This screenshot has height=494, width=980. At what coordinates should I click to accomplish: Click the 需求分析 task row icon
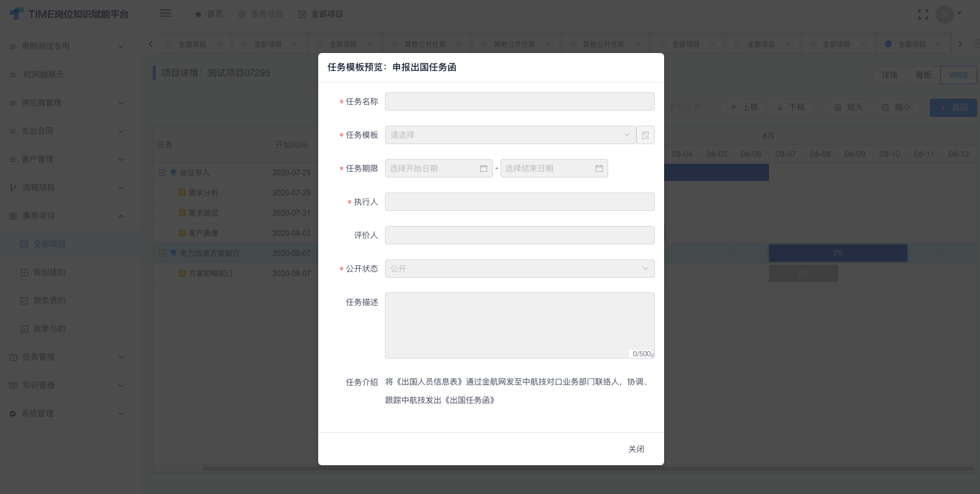(x=182, y=193)
